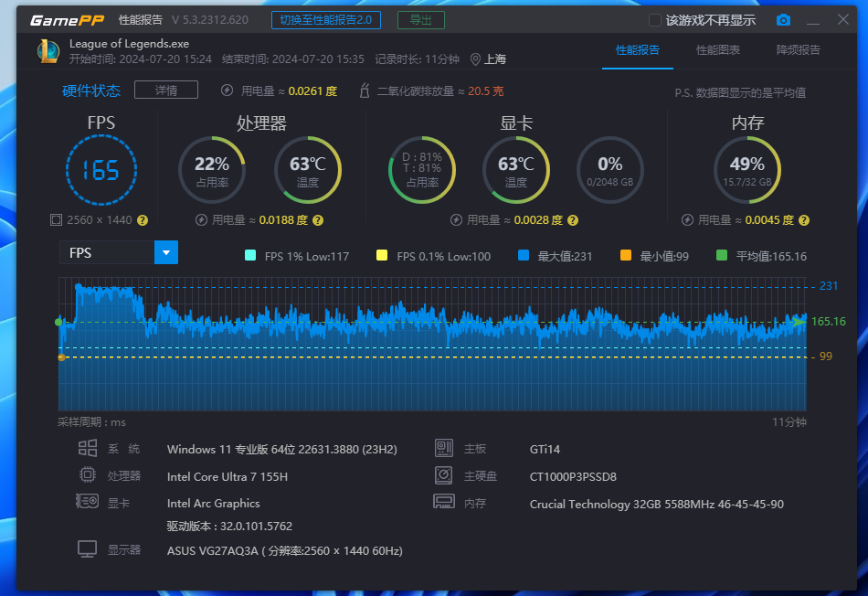Expand the FPS metric dropdown arrow
This screenshot has height=596, width=868.
(x=166, y=252)
